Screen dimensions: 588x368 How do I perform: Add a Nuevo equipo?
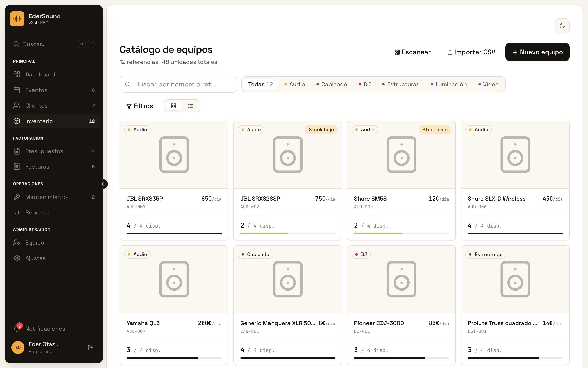click(537, 52)
